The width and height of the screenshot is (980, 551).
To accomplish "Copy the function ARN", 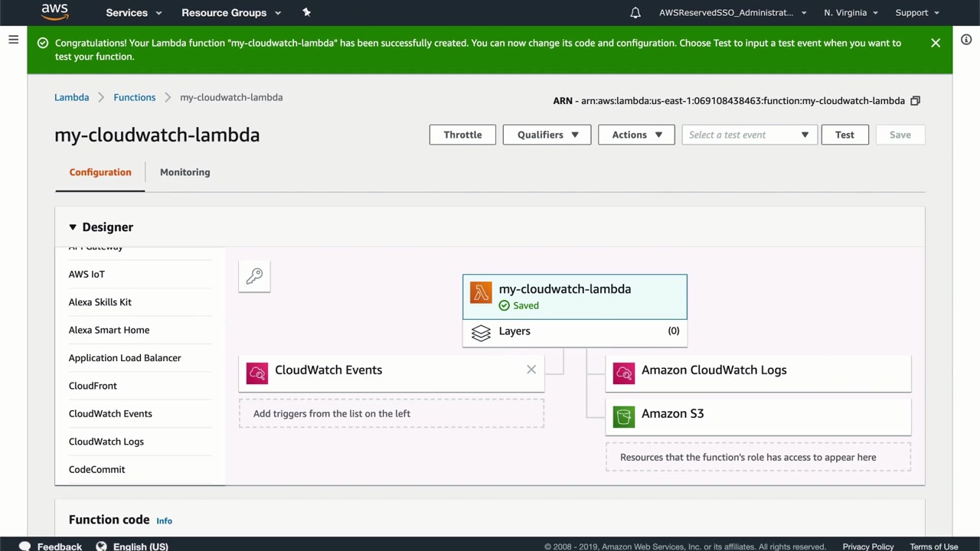I will (x=915, y=100).
